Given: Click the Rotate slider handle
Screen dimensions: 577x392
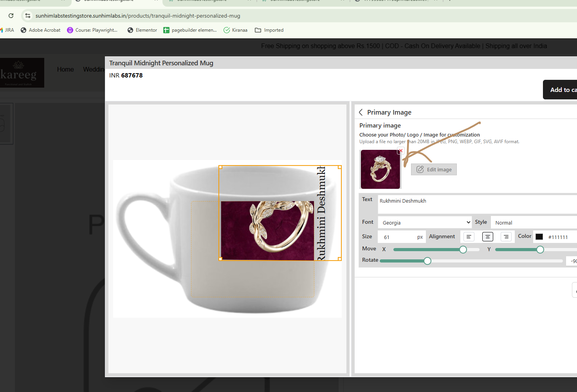Looking at the screenshot, I should tap(427, 261).
